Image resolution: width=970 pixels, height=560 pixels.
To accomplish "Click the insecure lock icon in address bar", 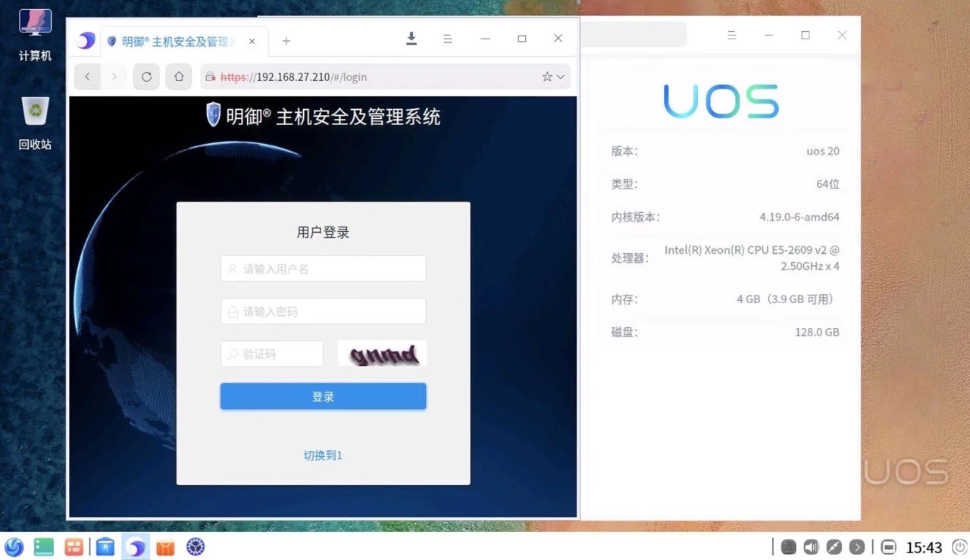I will (x=211, y=77).
